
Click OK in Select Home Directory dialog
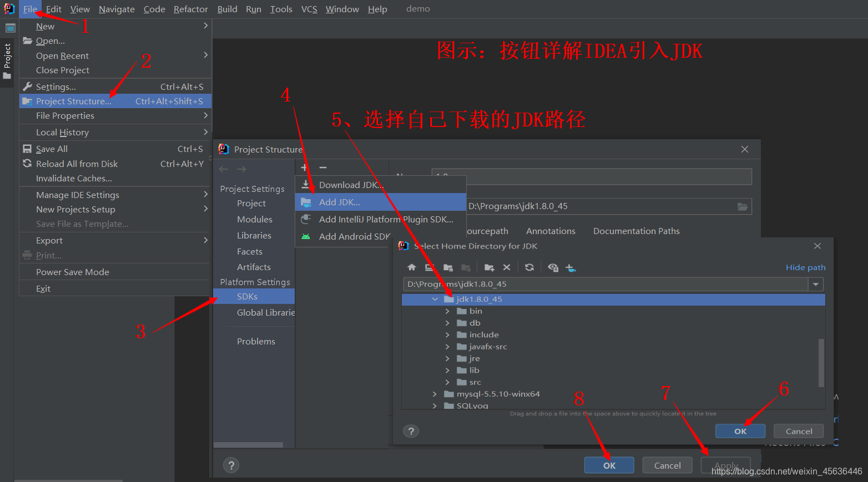pyautogui.click(x=740, y=431)
